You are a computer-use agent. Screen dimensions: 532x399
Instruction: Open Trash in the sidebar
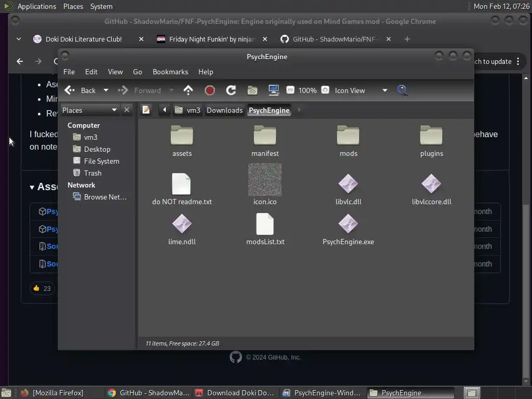[87, 173]
